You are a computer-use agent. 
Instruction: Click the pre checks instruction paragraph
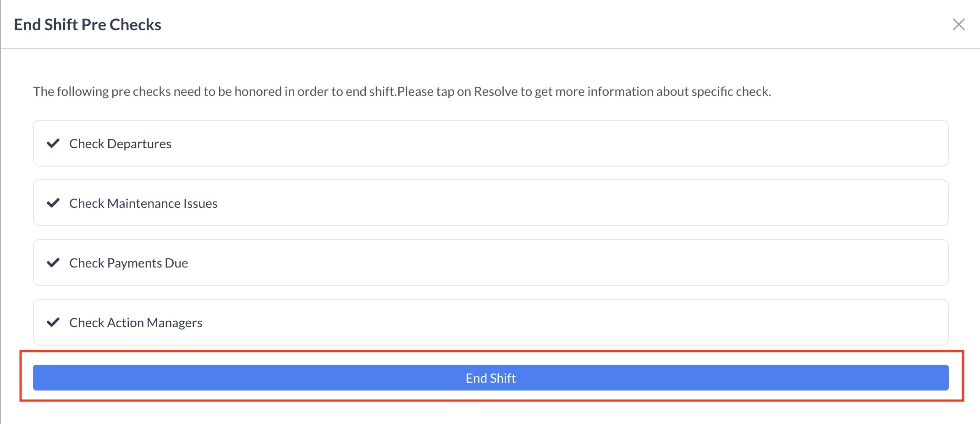(x=402, y=92)
